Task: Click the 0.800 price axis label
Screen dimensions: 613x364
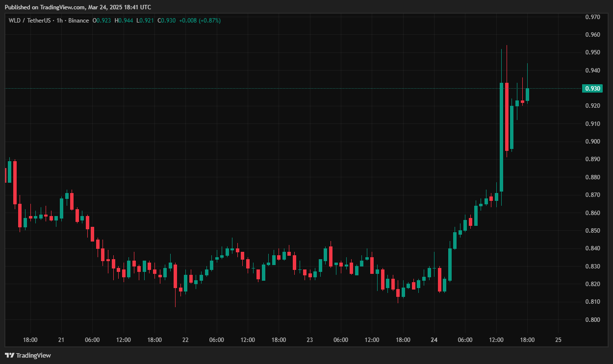Action: (x=592, y=319)
